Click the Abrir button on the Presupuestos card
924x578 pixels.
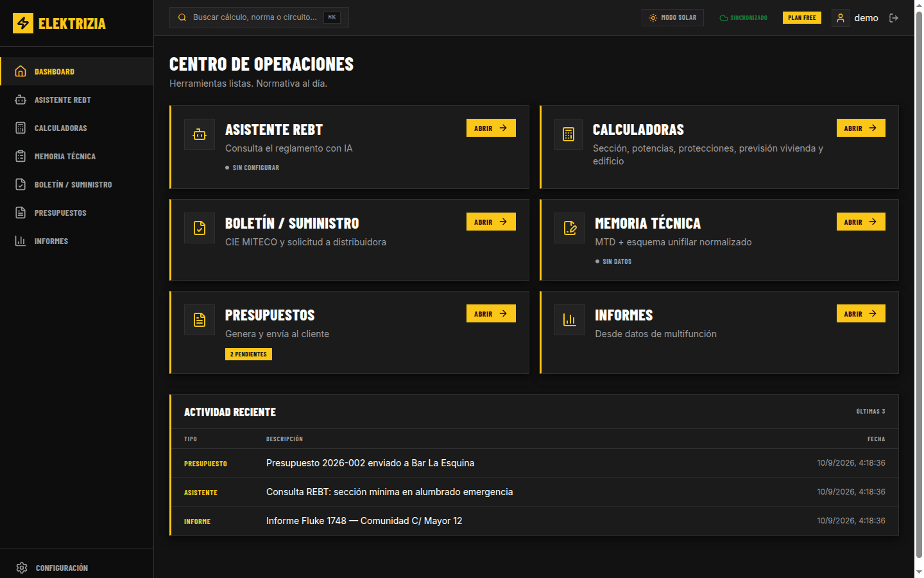[x=491, y=313]
